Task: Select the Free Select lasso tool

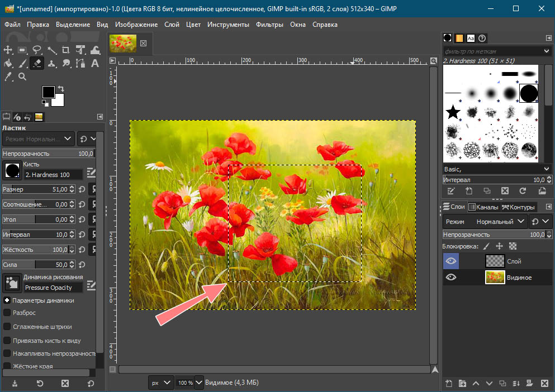Action: click(37, 50)
